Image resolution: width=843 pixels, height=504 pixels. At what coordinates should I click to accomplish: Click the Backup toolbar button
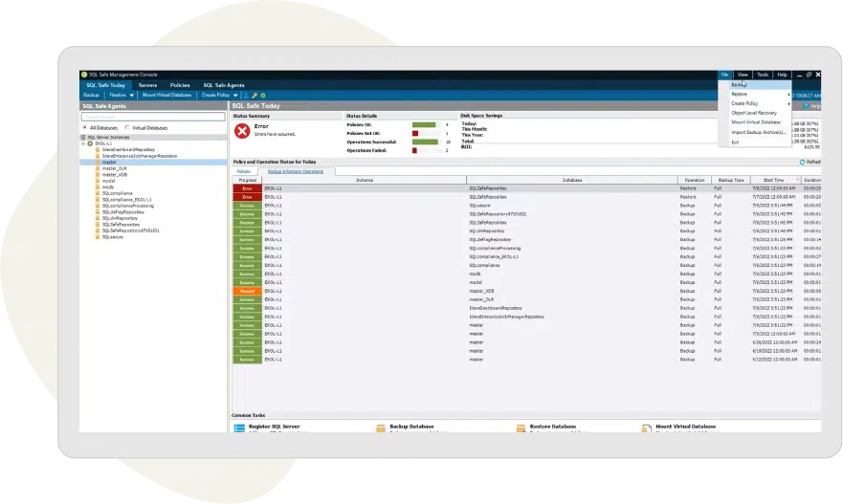pyautogui.click(x=92, y=95)
